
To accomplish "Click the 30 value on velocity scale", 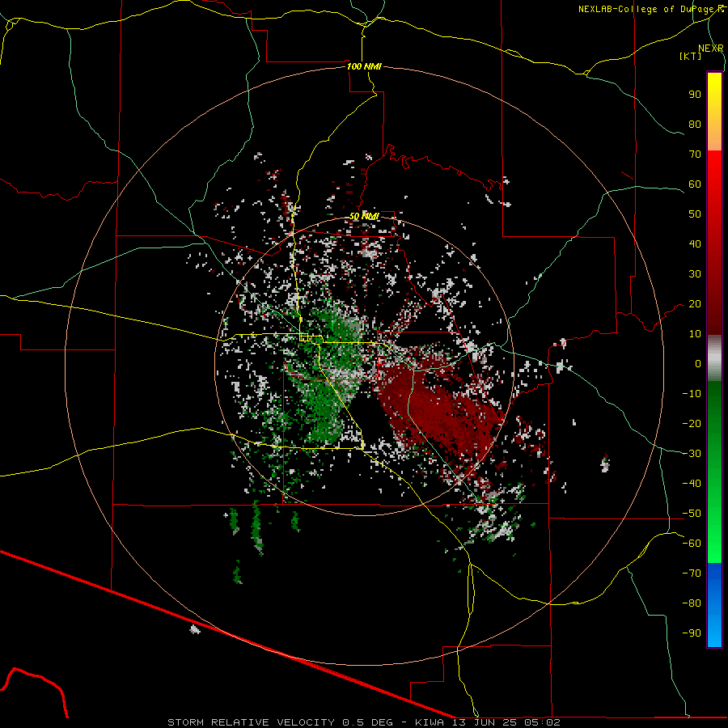I will [x=695, y=274].
